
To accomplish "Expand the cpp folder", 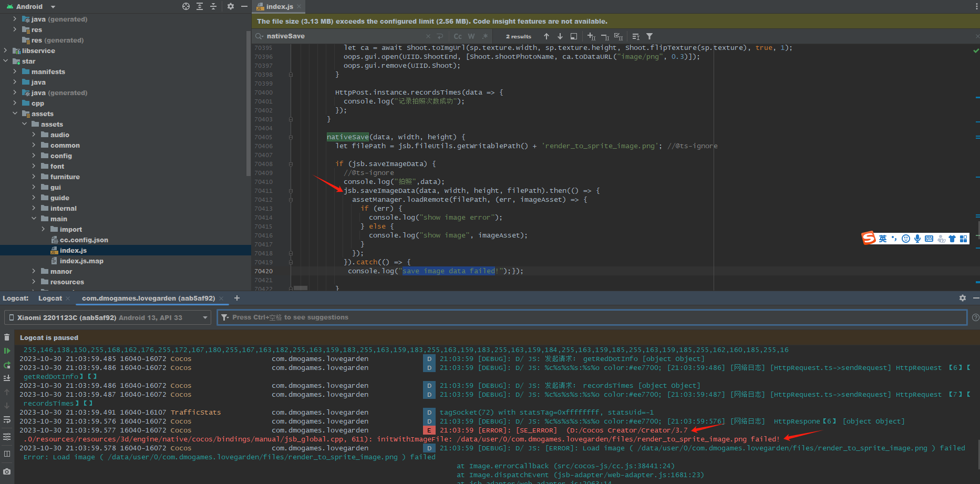I will click(x=15, y=104).
